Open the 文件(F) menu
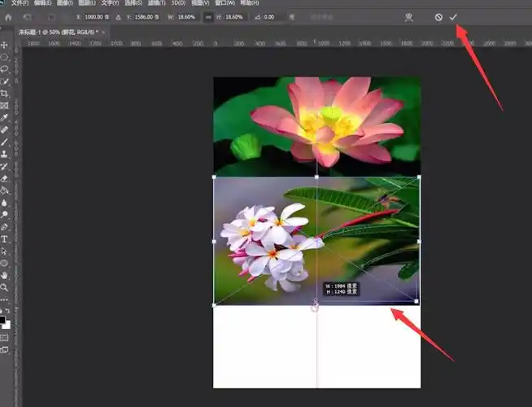The width and height of the screenshot is (532, 407). coord(20,3)
